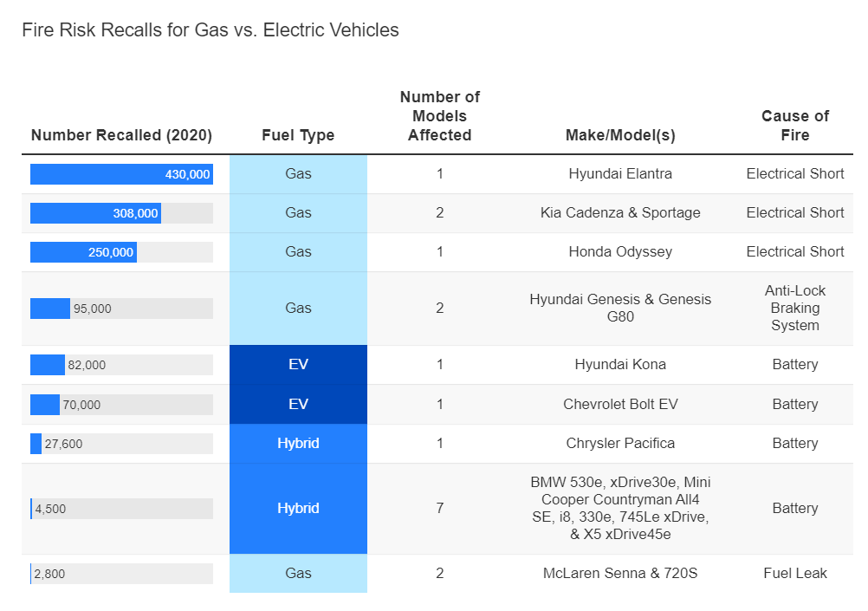Click the 95,000 recall bar
The width and height of the screenshot is (868, 611).
point(50,309)
